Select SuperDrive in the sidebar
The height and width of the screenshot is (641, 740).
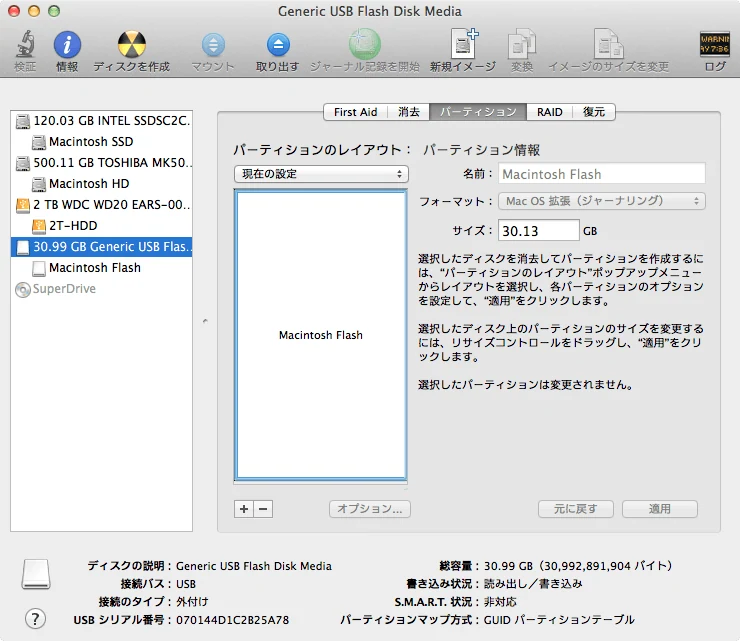click(101, 289)
